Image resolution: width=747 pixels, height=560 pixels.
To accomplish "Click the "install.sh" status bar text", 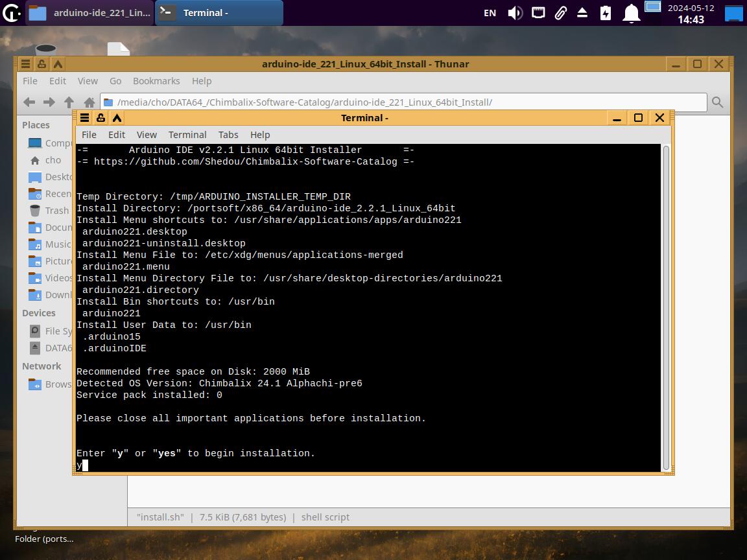I will [x=160, y=517].
